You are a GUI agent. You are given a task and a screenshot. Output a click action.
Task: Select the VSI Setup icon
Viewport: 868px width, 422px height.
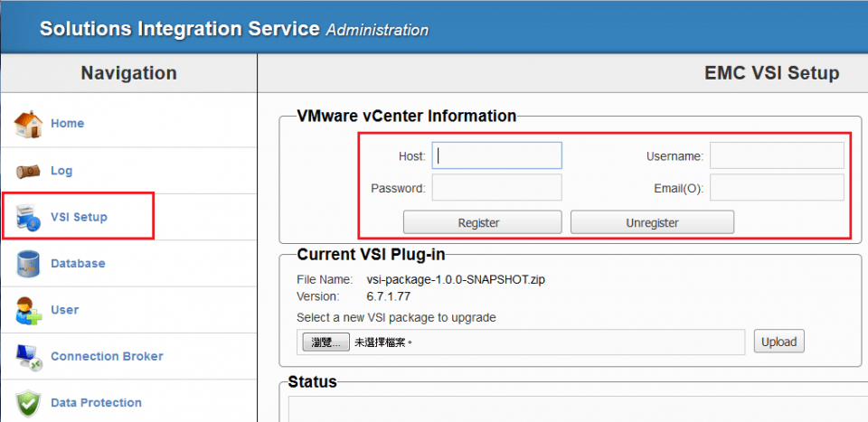28,217
